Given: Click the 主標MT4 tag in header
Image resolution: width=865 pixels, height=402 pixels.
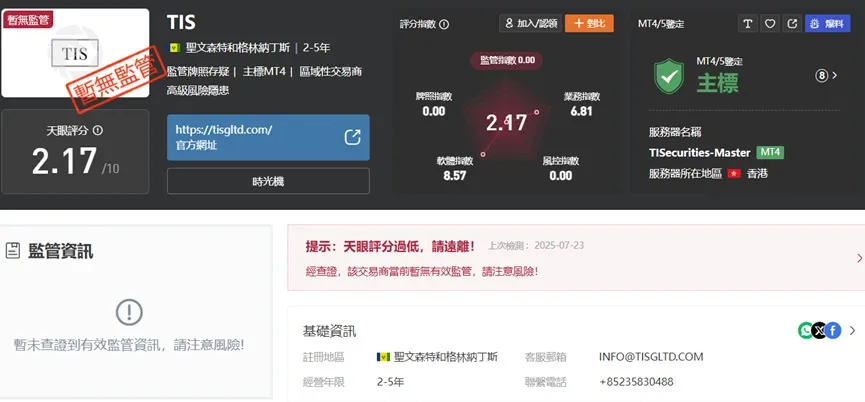Looking at the screenshot, I should [x=264, y=72].
